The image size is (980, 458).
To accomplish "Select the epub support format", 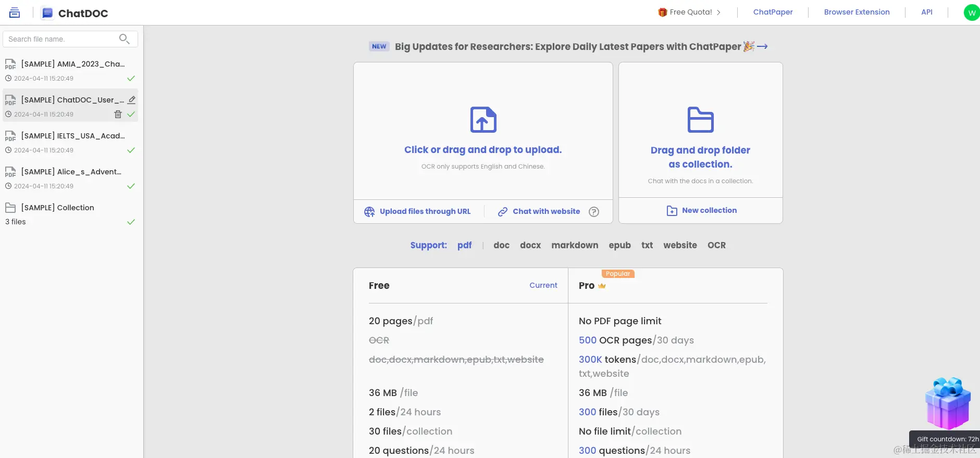I will 619,245.
